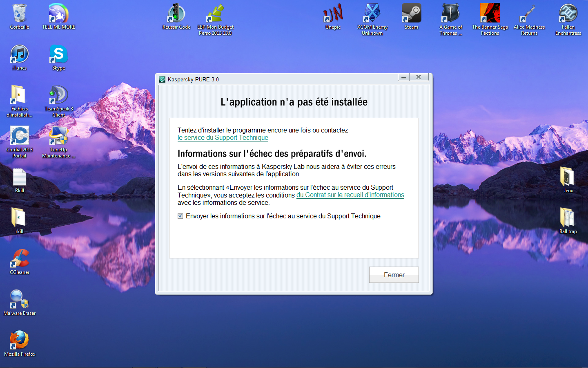Click the Kaspersky PURE 3.0 title text
The height and width of the screenshot is (368, 588).
[193, 79]
